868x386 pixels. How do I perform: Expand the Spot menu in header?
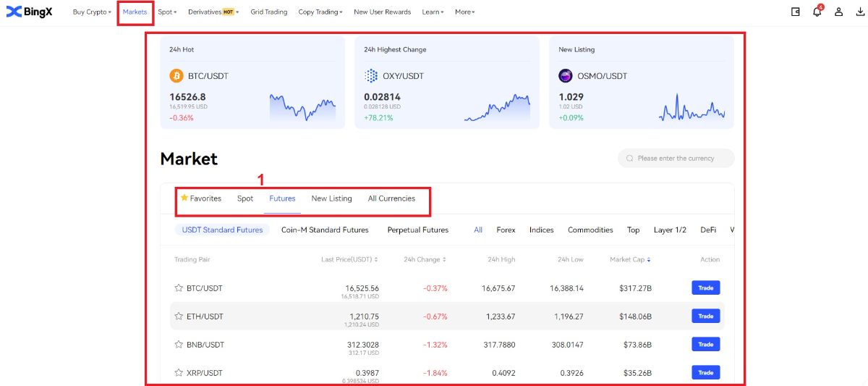point(167,12)
